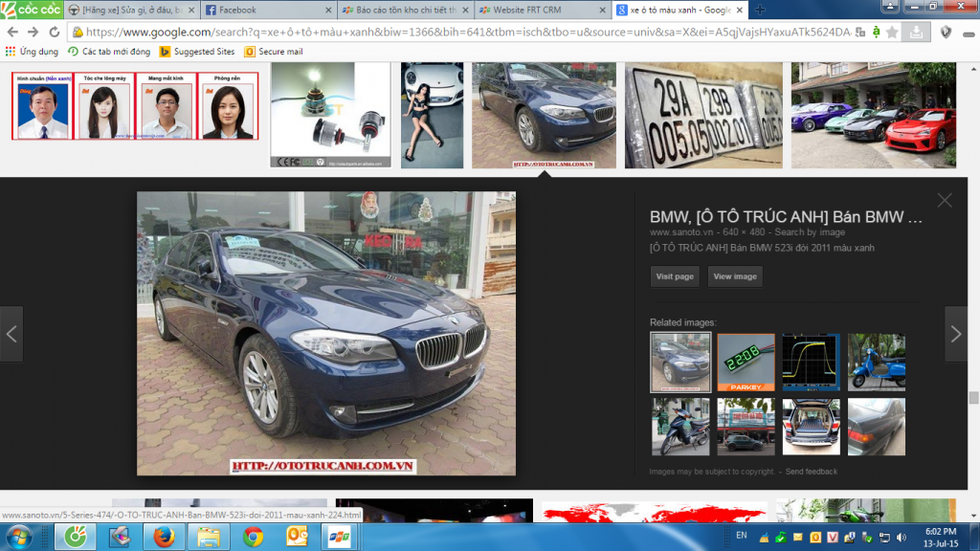The height and width of the screenshot is (551, 980).
Task: Launch Firefox from the taskbar
Action: coord(164,537)
